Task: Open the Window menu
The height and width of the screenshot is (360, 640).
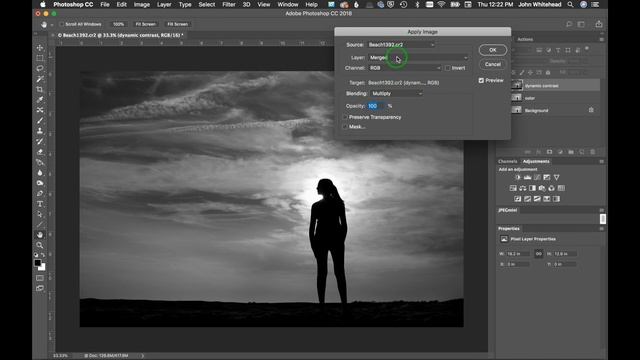Action: (288, 4)
